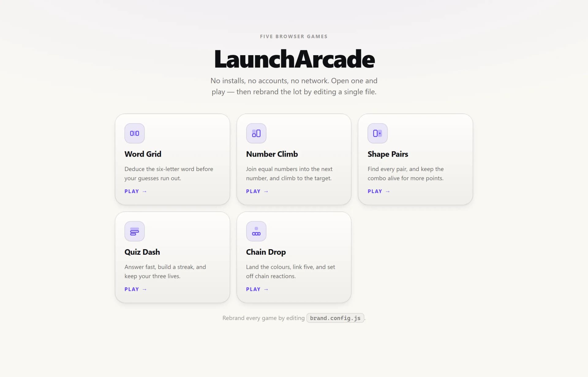Click 'No installs, no accounts' tagline

point(294,86)
